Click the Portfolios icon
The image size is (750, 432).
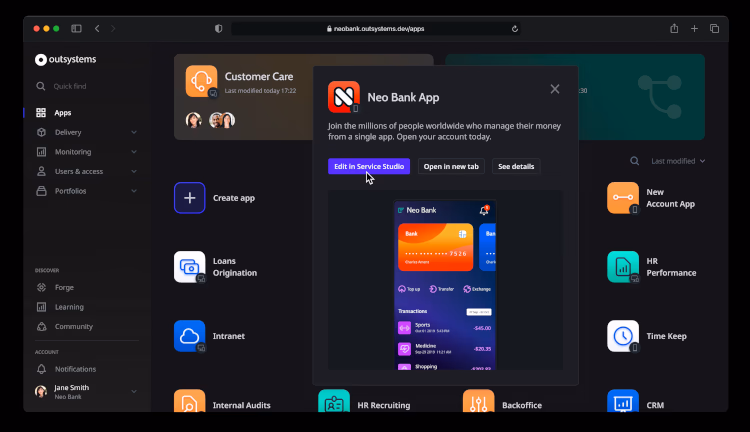click(41, 191)
